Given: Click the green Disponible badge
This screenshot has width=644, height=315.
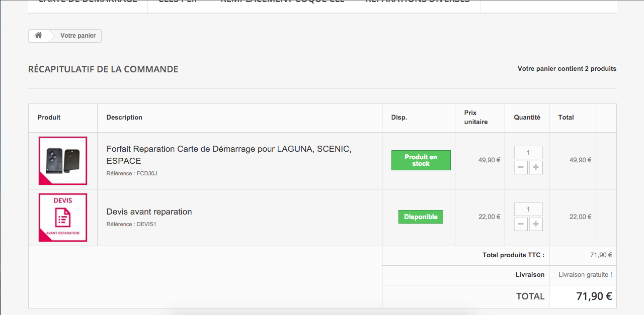Looking at the screenshot, I should click(421, 217).
